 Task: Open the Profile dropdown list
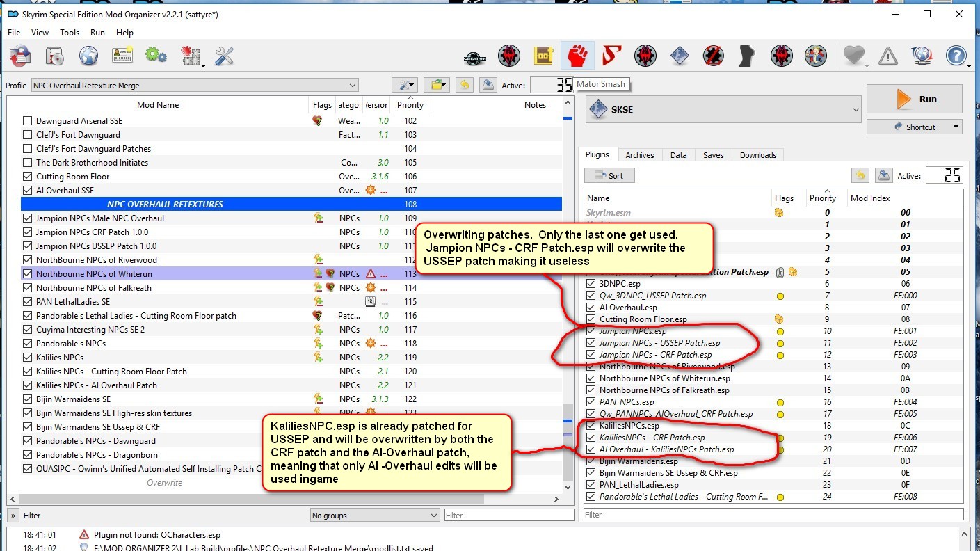[x=195, y=86]
